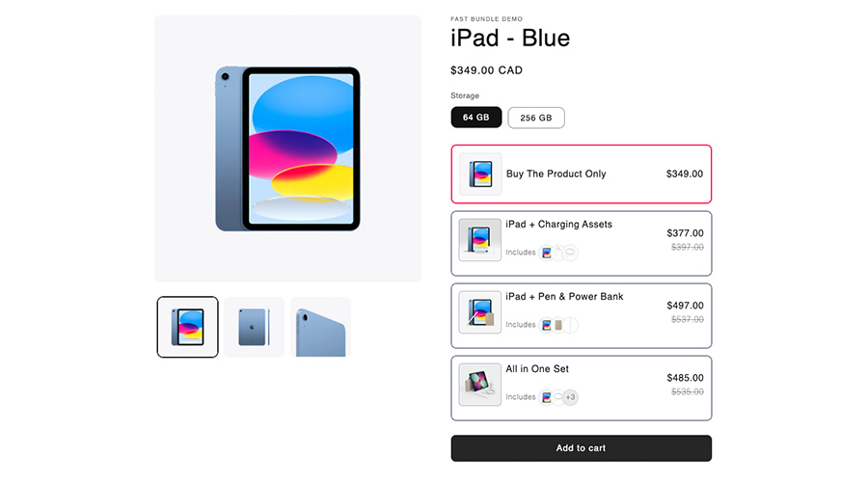868x482 pixels.
Task: Click the Charging Assets bundle image icon
Action: (480, 239)
